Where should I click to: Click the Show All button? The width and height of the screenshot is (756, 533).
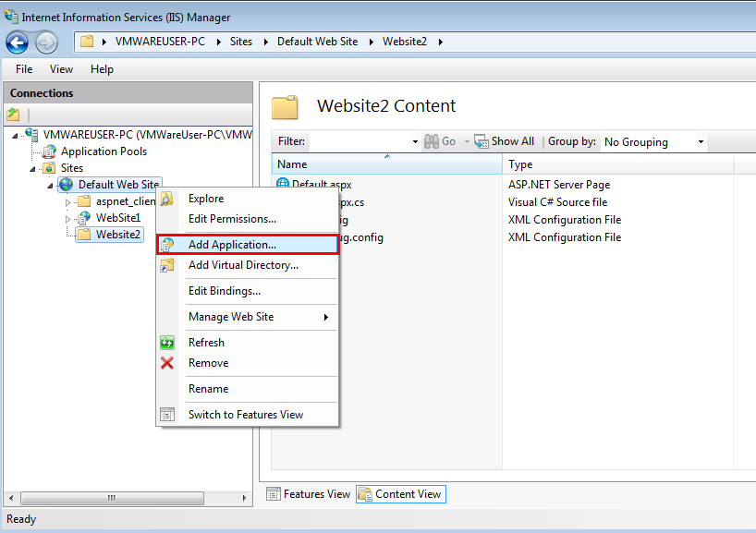[505, 141]
